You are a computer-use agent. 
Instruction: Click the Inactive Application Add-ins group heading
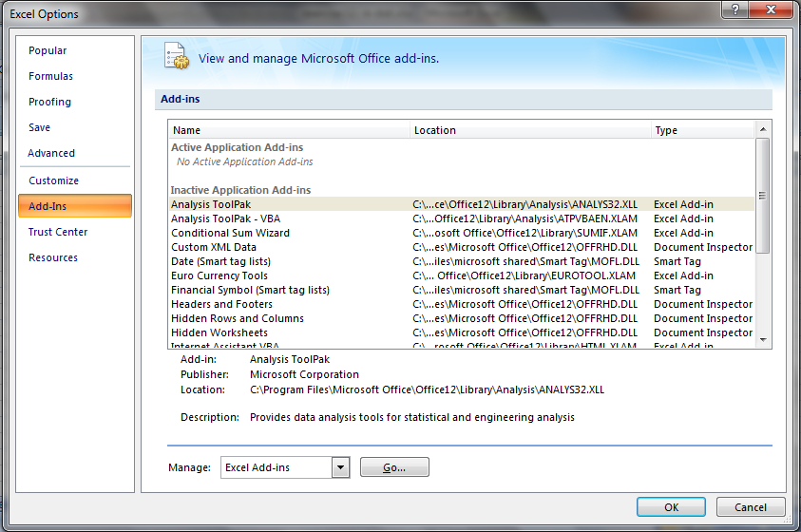click(240, 190)
